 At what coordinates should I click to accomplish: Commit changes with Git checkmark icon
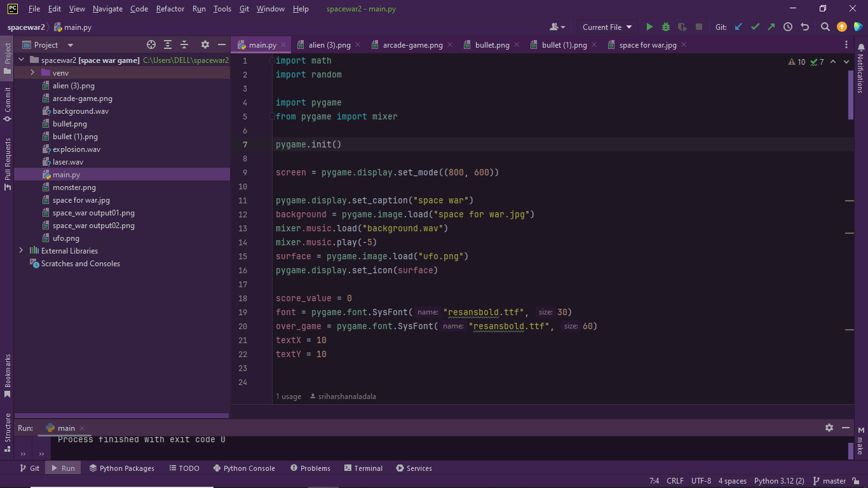tap(755, 27)
